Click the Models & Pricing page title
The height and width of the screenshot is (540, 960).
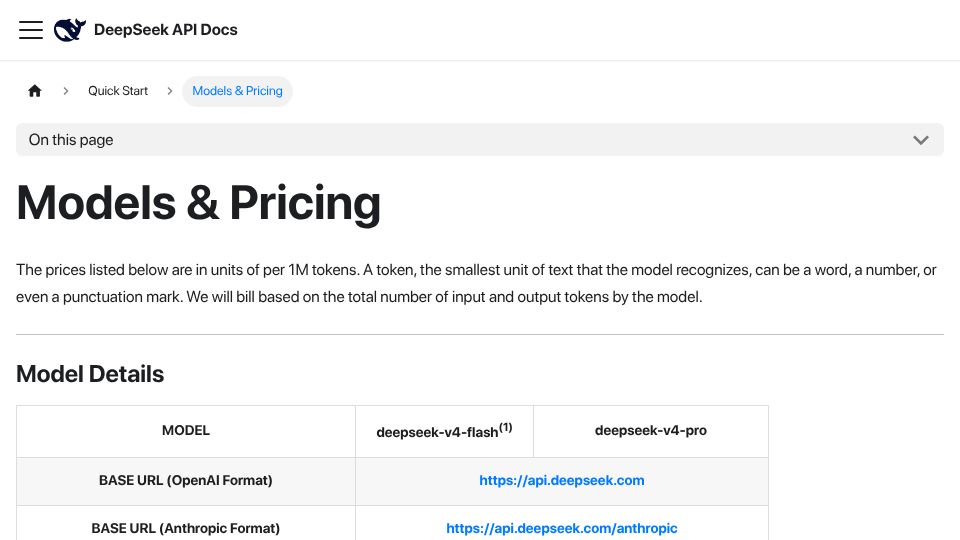coord(198,203)
